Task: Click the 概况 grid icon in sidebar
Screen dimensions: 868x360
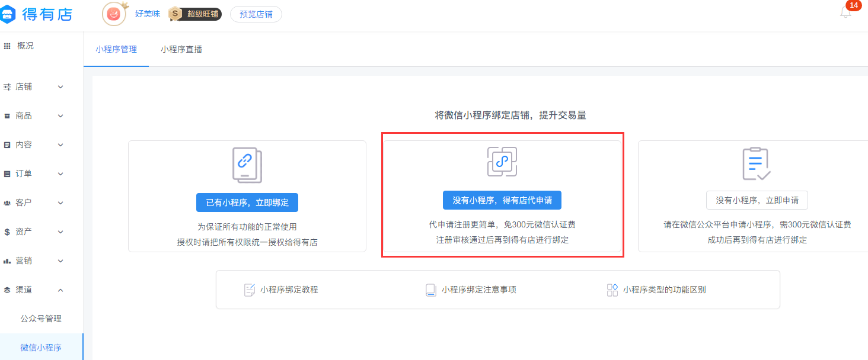Action: pos(7,46)
